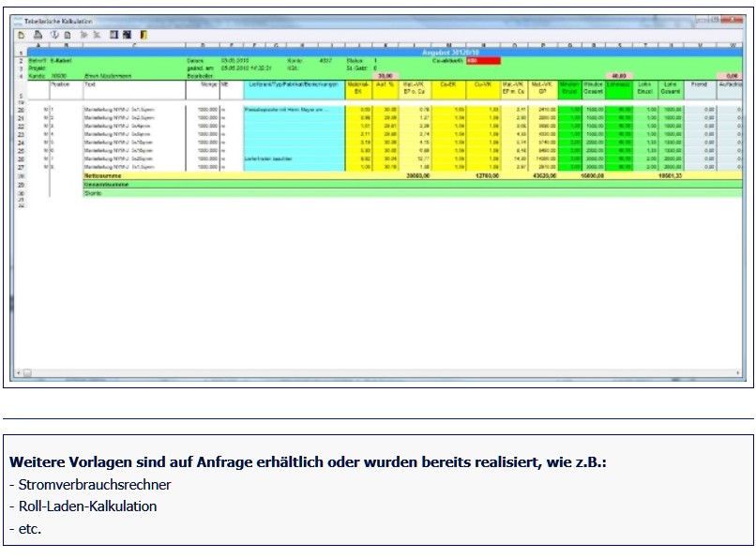Click the blue Angebot title bar cell

point(441,53)
